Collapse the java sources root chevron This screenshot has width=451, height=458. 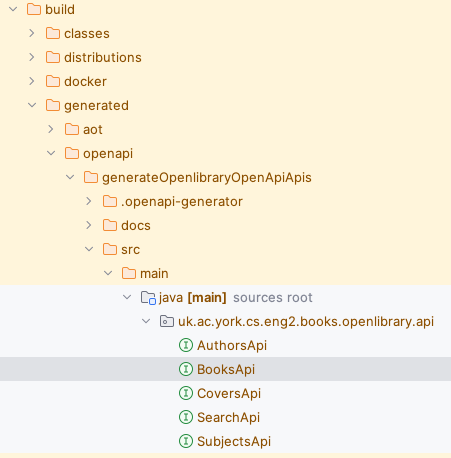coord(127,297)
